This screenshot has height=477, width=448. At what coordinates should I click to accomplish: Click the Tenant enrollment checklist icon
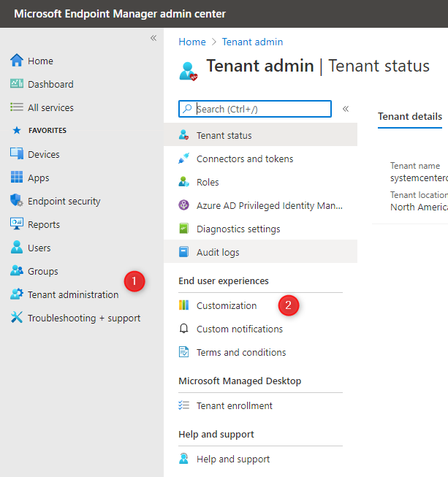click(183, 405)
